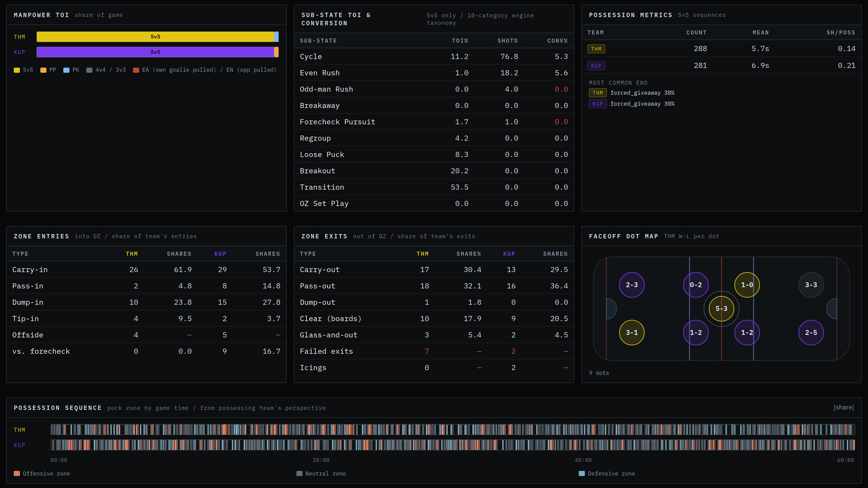Click the 20:00 timeline marker
Screen dimensions: 868x488
click(x=321, y=460)
